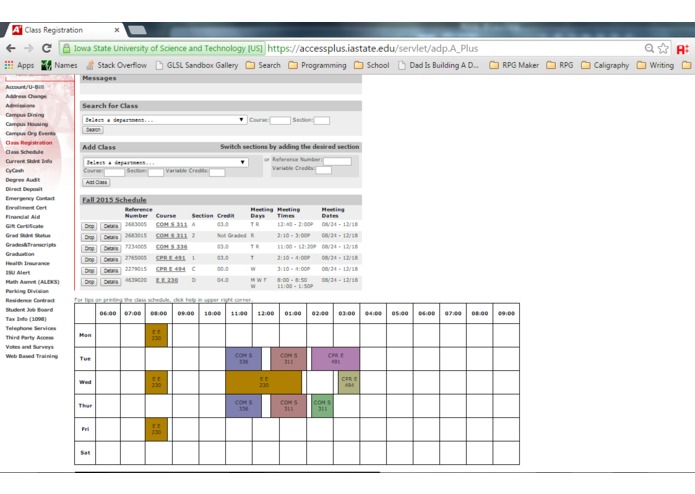Screen dimensions: 695x494
Task: Click Course field in Search for Class
Action: point(280,121)
